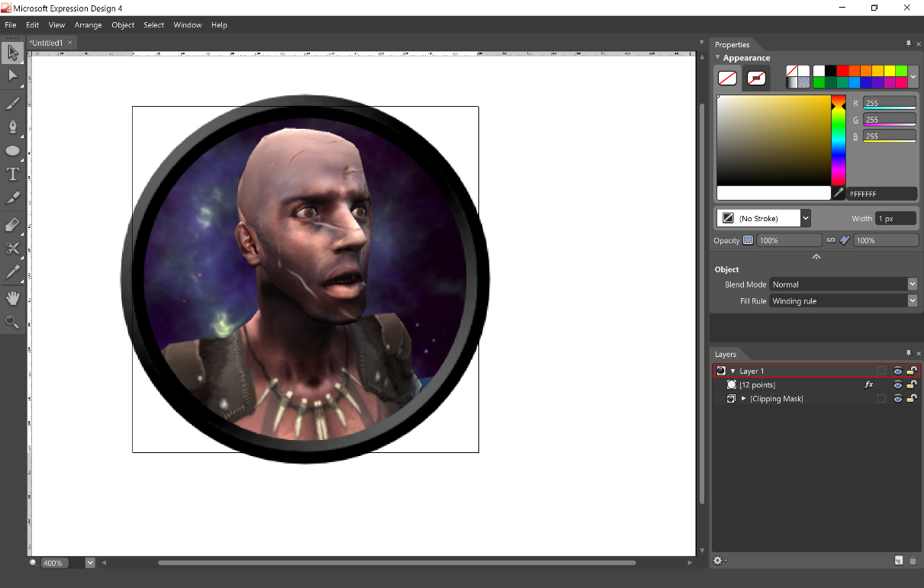Screen dimensions: 924x588
Task: Close the Untitled1 document tab
Action: click(70, 43)
